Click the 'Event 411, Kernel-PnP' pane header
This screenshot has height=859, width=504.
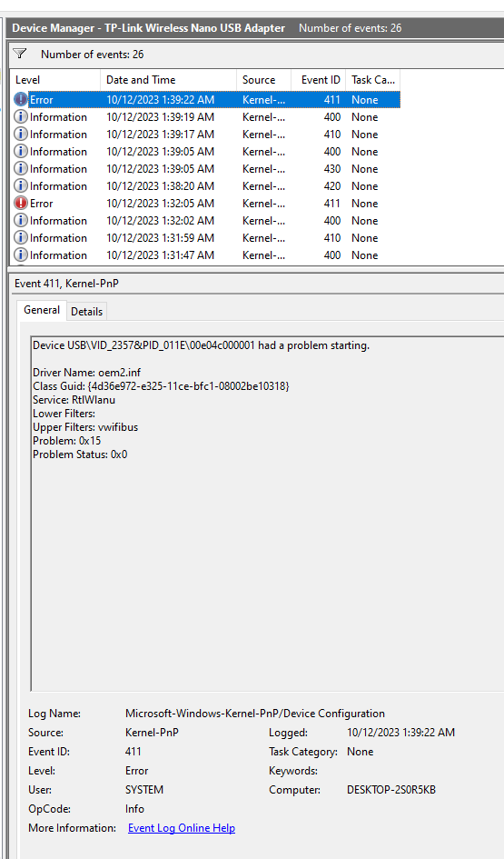tap(67, 284)
